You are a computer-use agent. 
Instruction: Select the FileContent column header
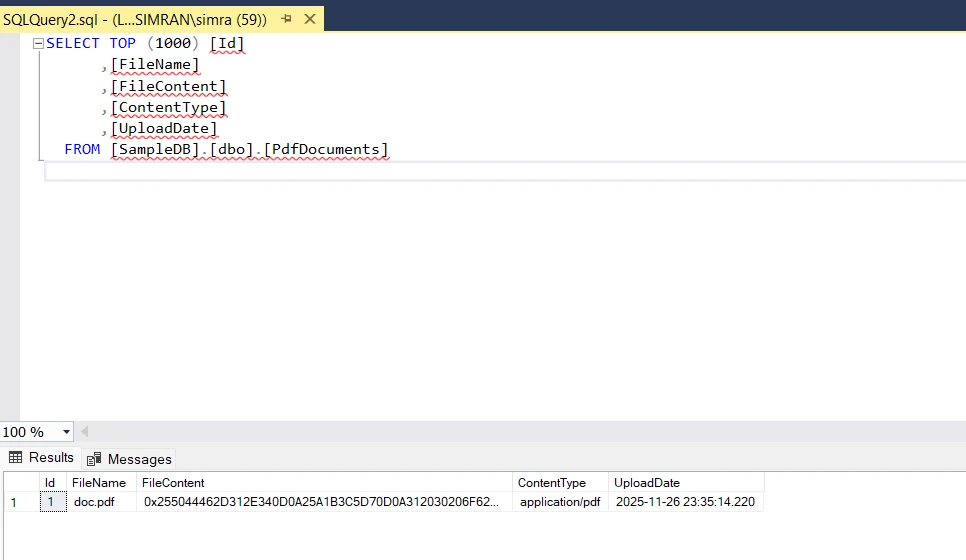coord(324,482)
